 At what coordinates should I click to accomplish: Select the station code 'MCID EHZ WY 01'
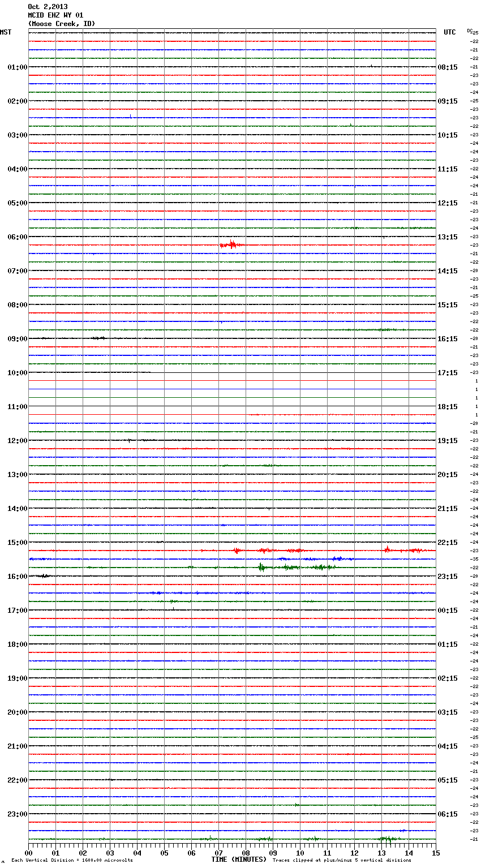click(55, 15)
